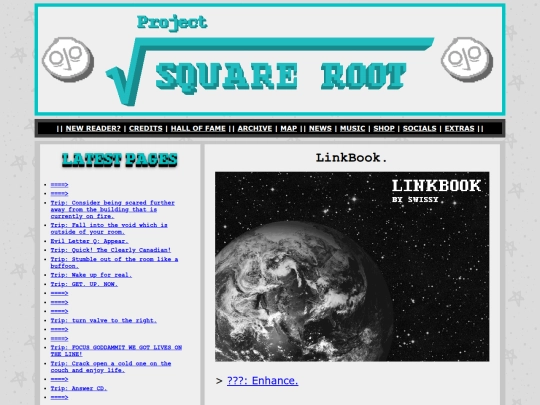The image size is (540, 405).
Task: Open 'Trip: Fall into the void' link
Action: click(x=109, y=228)
